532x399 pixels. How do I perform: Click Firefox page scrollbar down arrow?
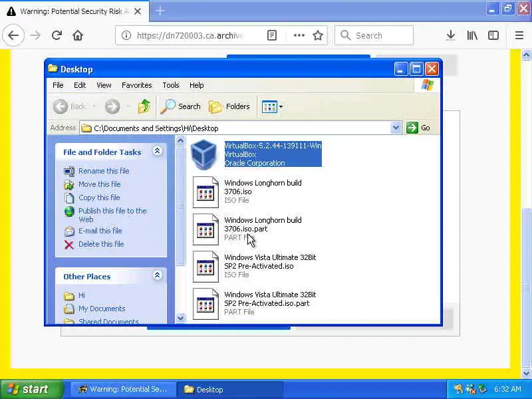(x=526, y=374)
